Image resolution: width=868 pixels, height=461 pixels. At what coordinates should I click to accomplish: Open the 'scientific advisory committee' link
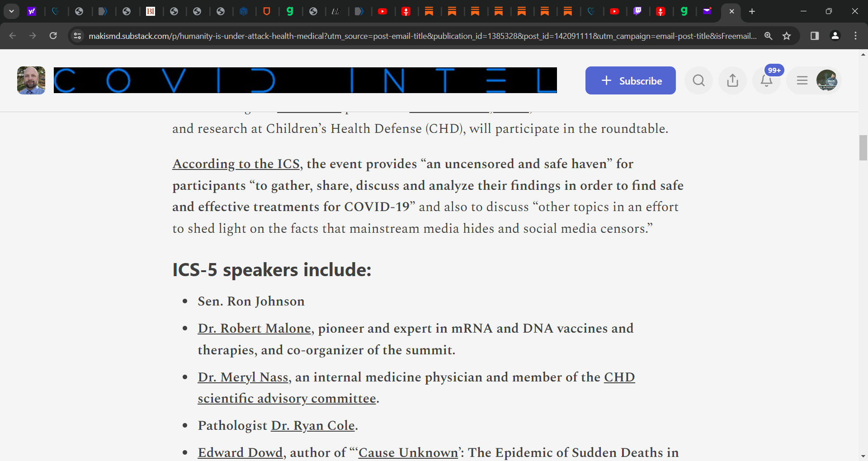[x=287, y=398]
